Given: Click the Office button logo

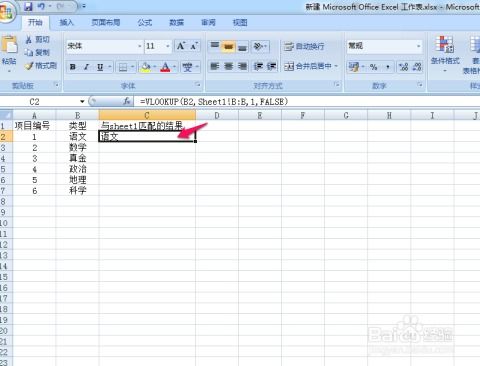Looking at the screenshot, I should click(6, 13).
